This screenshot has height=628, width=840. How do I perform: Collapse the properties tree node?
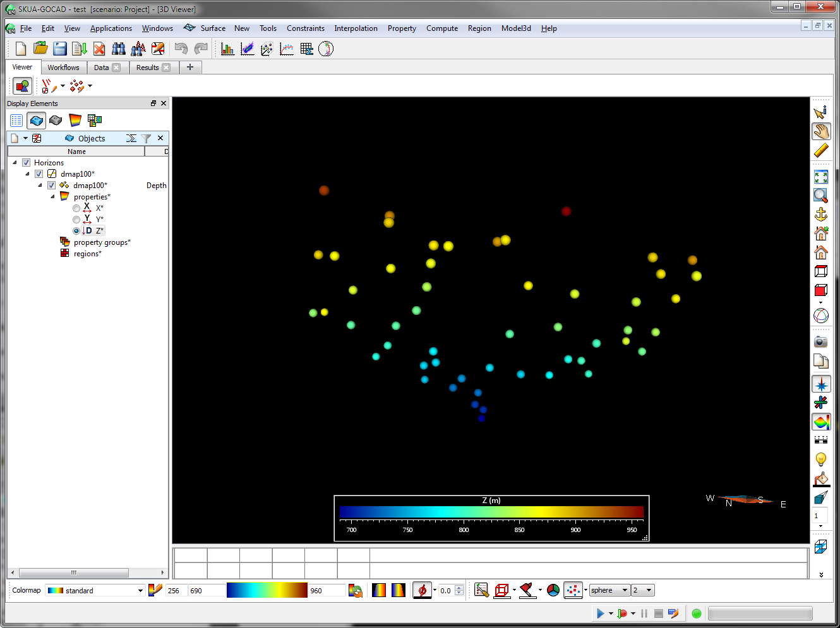tap(53, 197)
